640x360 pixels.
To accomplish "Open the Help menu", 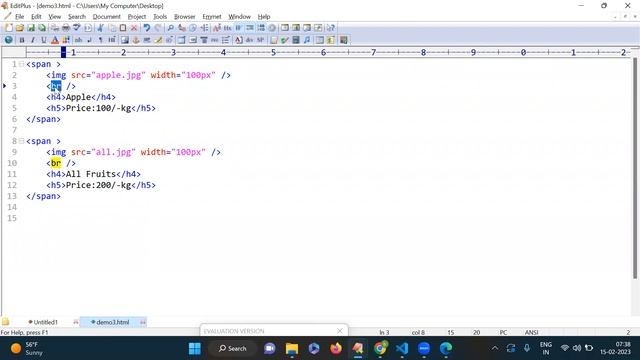I will 264,17.
